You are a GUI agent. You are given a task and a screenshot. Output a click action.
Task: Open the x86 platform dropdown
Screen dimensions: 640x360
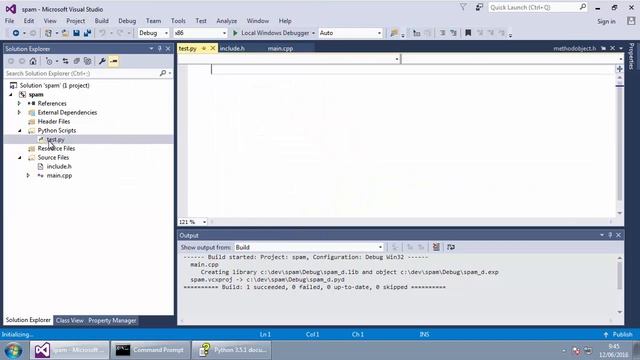click(x=200, y=33)
